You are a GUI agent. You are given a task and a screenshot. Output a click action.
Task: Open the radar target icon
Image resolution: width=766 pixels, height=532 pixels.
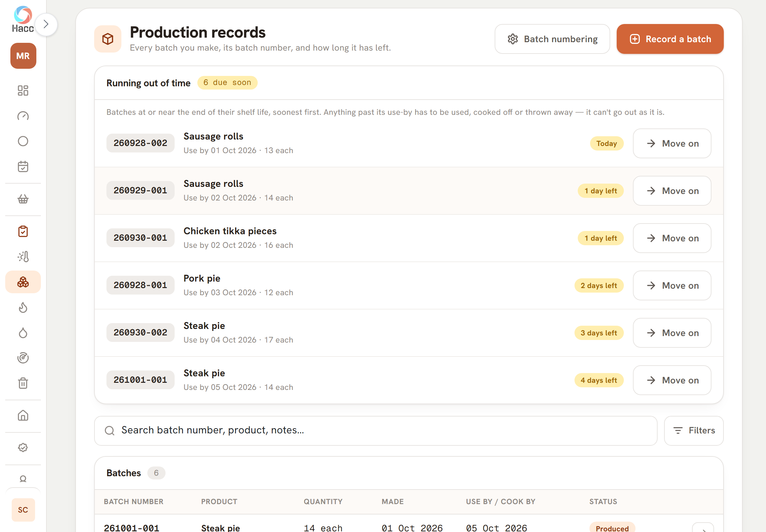pos(23,358)
